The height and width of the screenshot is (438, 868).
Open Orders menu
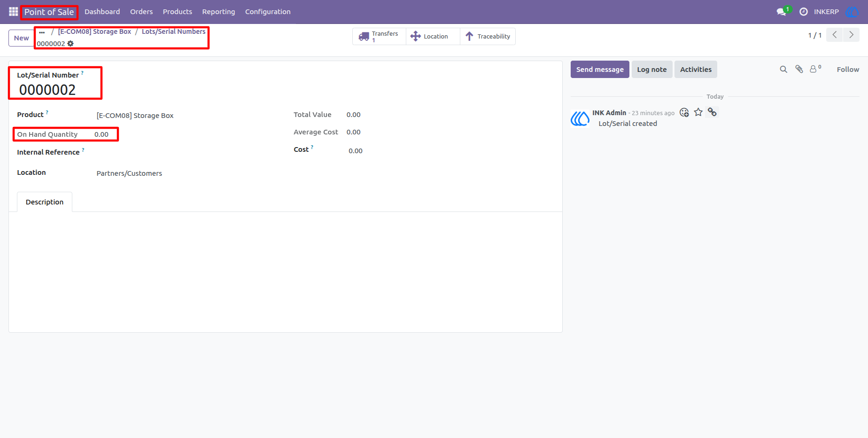(141, 12)
